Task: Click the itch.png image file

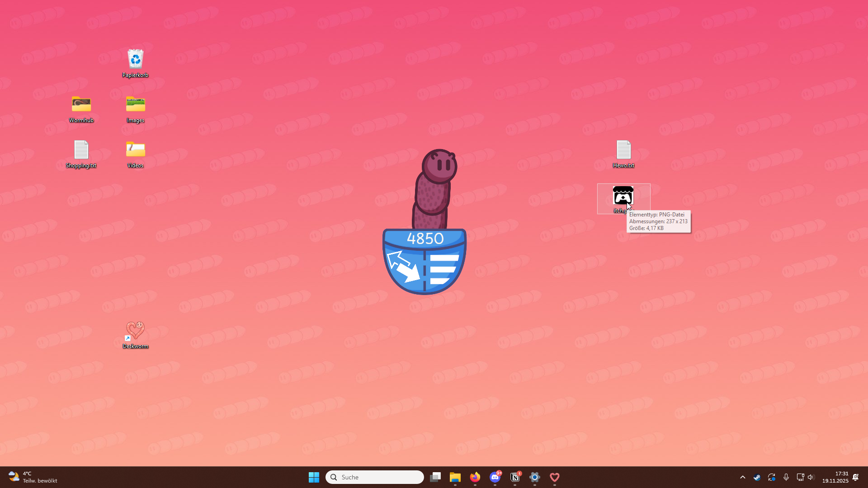Action: point(623,195)
